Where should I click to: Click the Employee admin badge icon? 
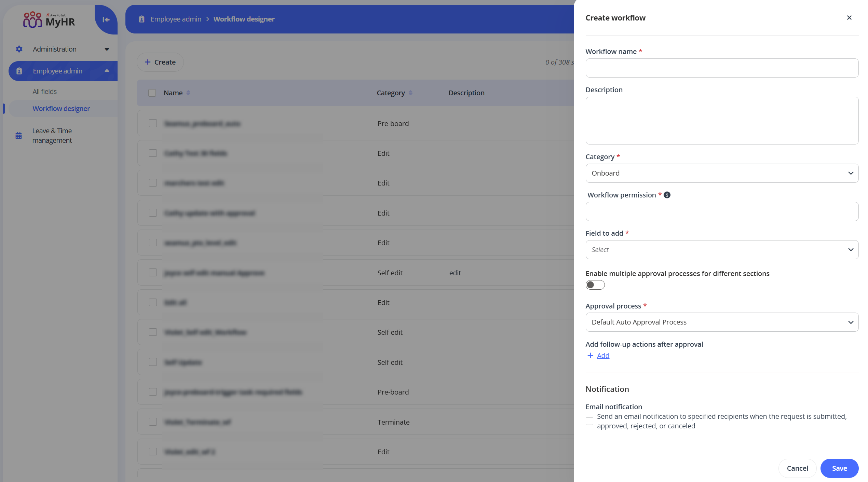[x=19, y=71]
